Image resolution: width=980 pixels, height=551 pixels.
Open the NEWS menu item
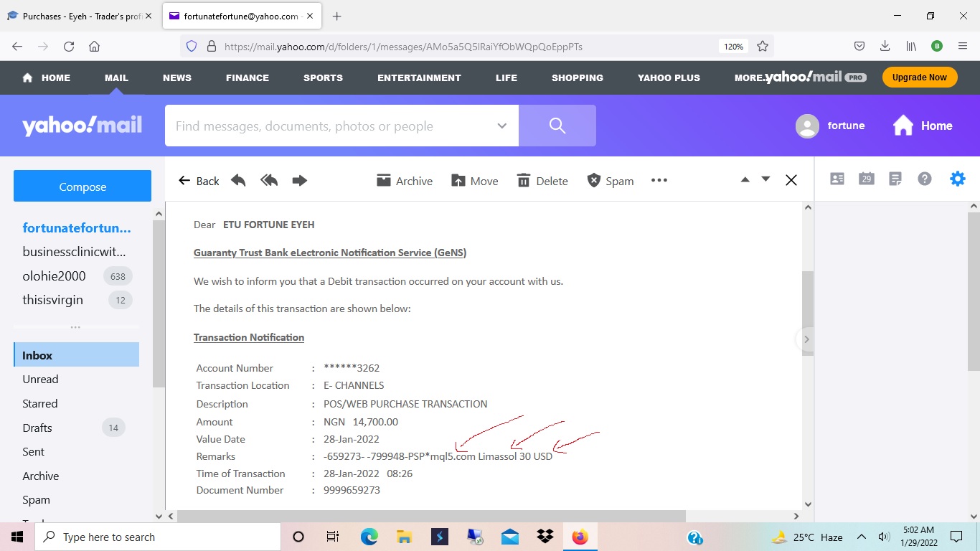coord(177,77)
